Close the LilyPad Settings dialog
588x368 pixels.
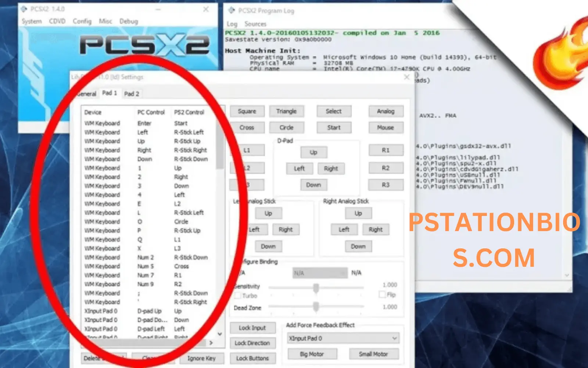[x=407, y=77]
